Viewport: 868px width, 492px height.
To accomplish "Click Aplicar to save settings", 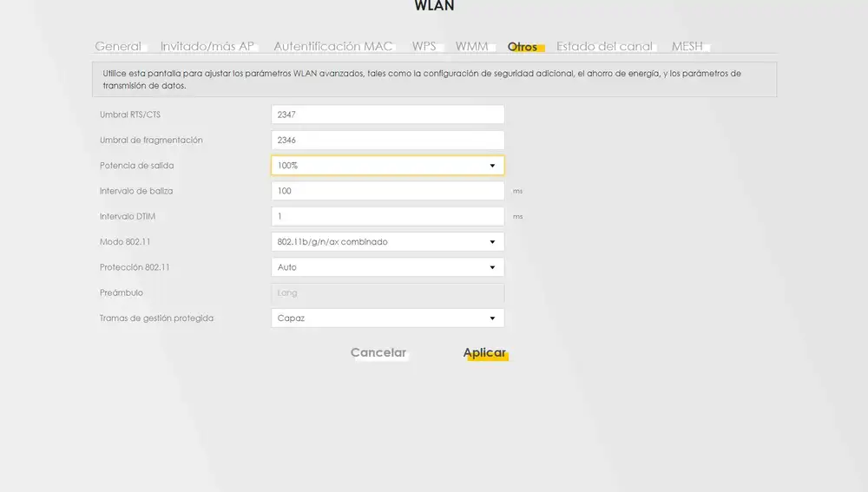I will (x=484, y=352).
